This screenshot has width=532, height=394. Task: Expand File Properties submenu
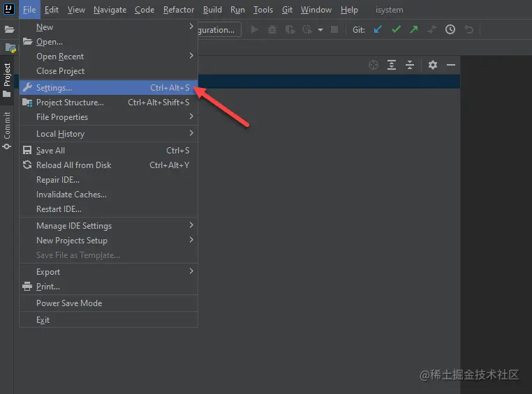tap(109, 117)
